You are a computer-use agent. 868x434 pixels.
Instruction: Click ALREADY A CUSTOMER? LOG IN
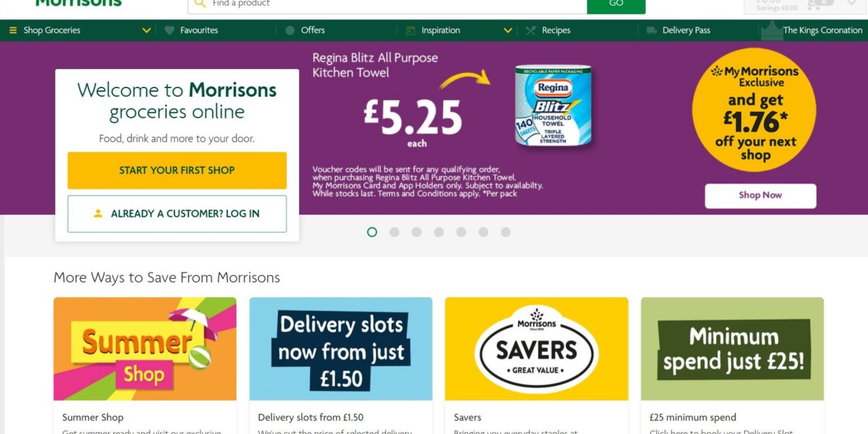click(176, 214)
